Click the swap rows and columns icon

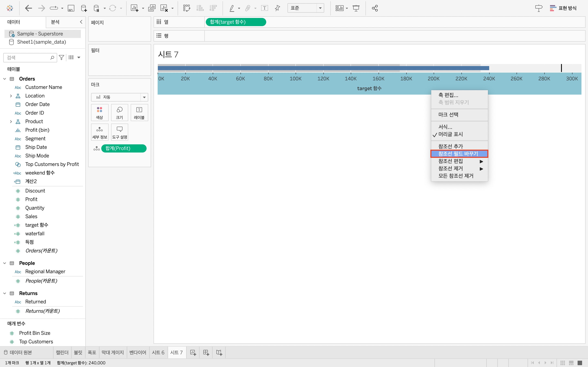pos(186,8)
